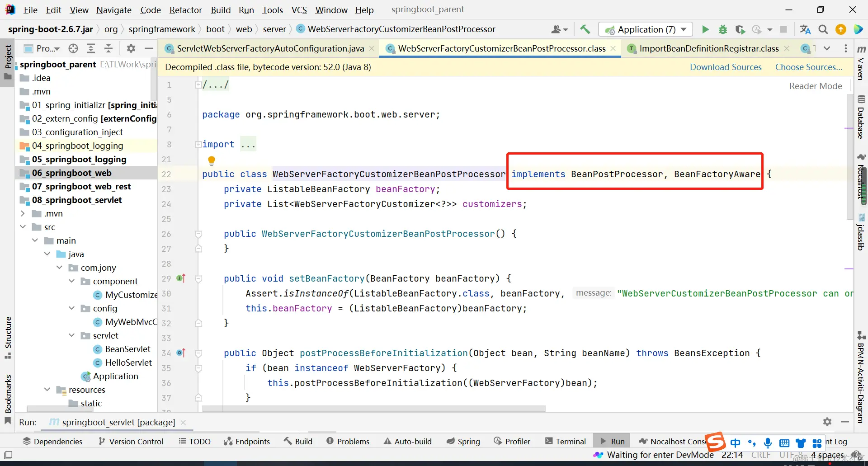Screen dimensions: 868x466
Task: Open the Version Control tool window
Action: coord(131,442)
